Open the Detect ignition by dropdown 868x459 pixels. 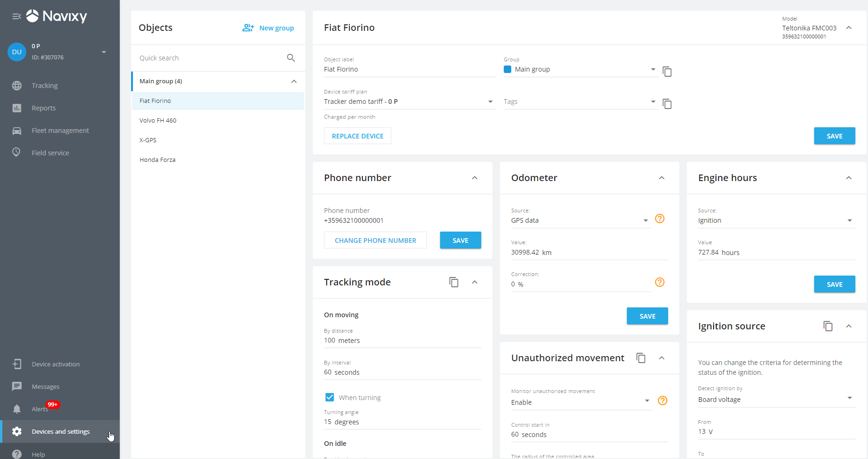(x=849, y=398)
